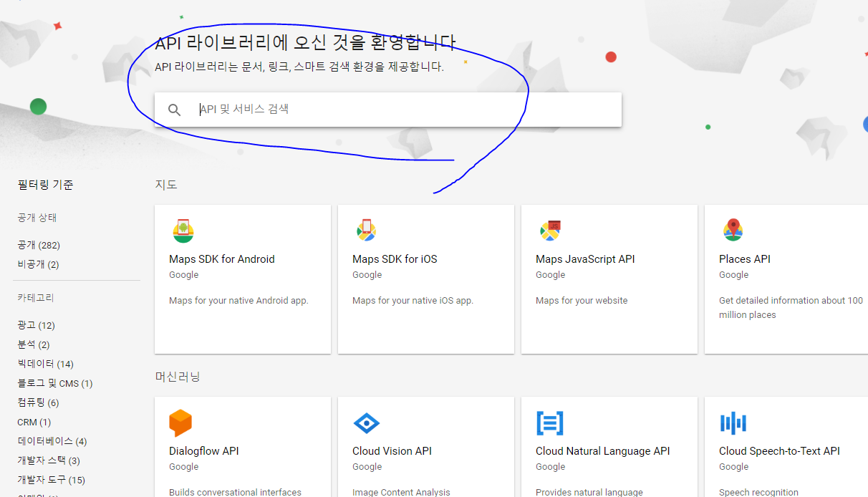
Task: Click the Cloud Vision API icon
Action: click(x=367, y=423)
